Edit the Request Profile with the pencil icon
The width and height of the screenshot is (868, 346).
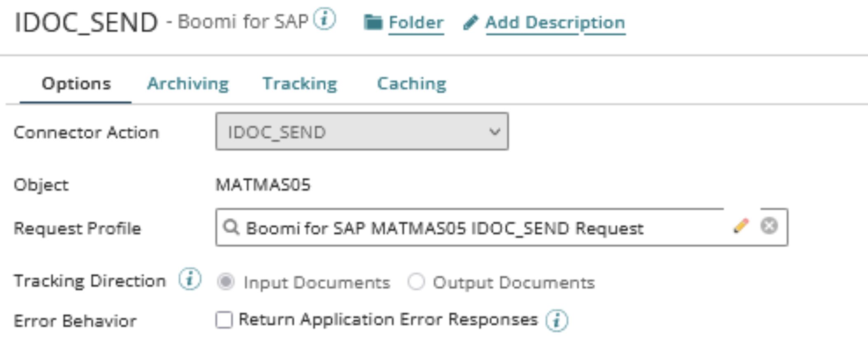click(x=741, y=226)
